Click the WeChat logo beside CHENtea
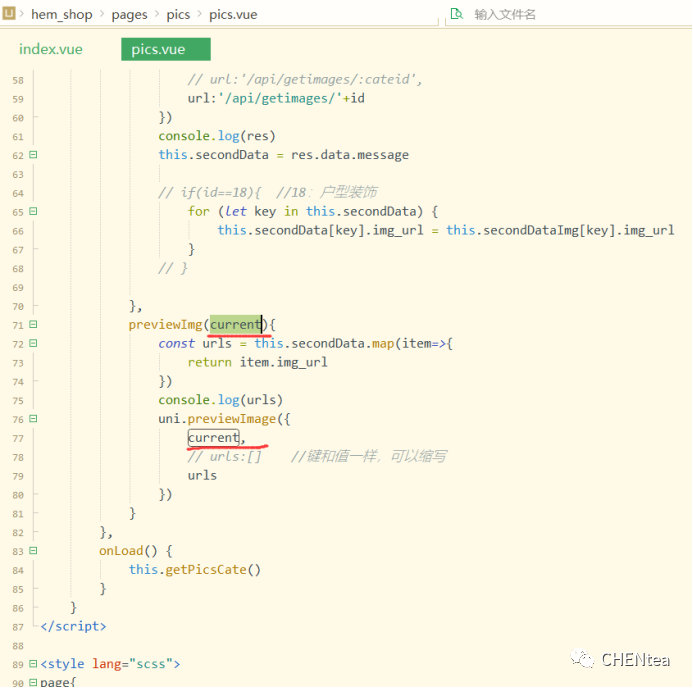 point(582,659)
